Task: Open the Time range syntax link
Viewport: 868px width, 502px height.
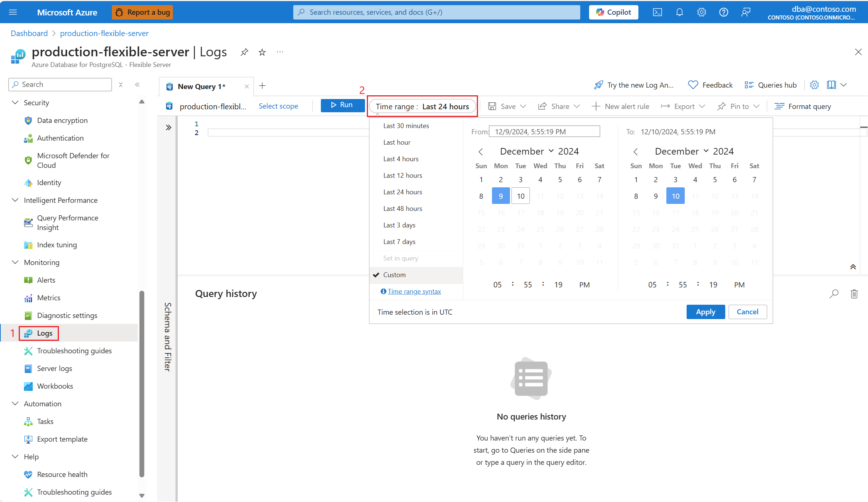Action: pyautogui.click(x=414, y=291)
